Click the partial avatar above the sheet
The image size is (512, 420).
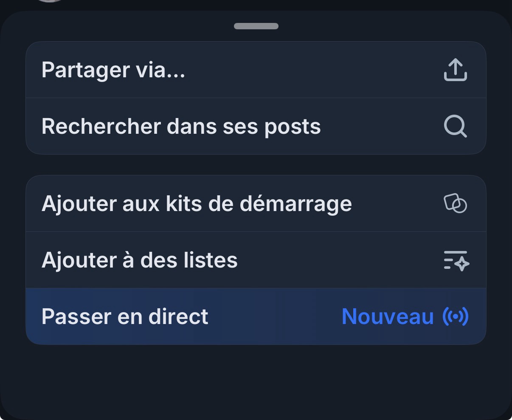click(x=50, y=1)
